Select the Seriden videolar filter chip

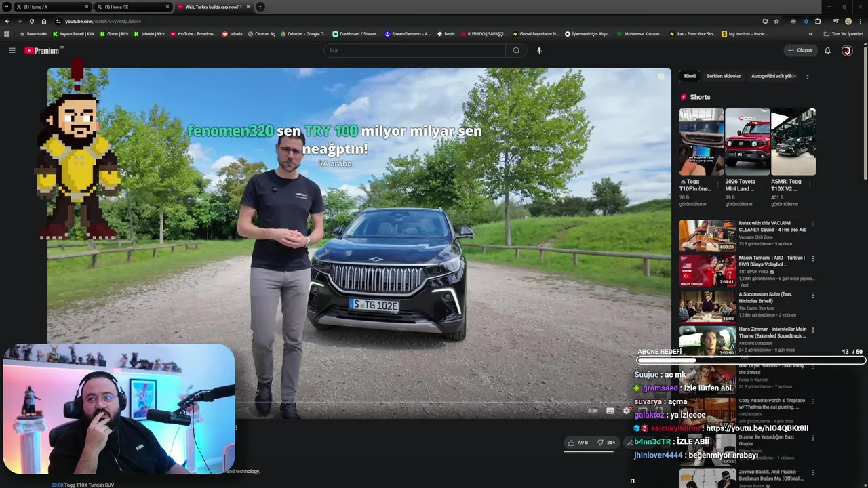724,76
